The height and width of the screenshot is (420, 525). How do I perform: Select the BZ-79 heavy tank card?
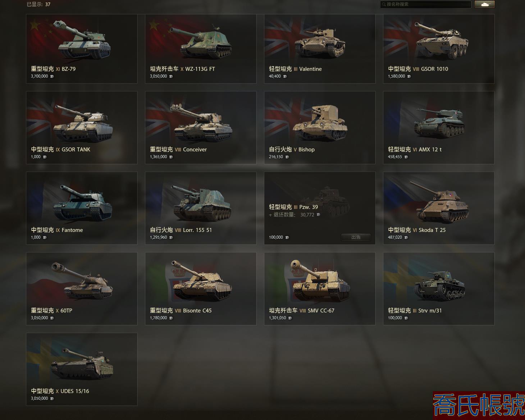82,49
